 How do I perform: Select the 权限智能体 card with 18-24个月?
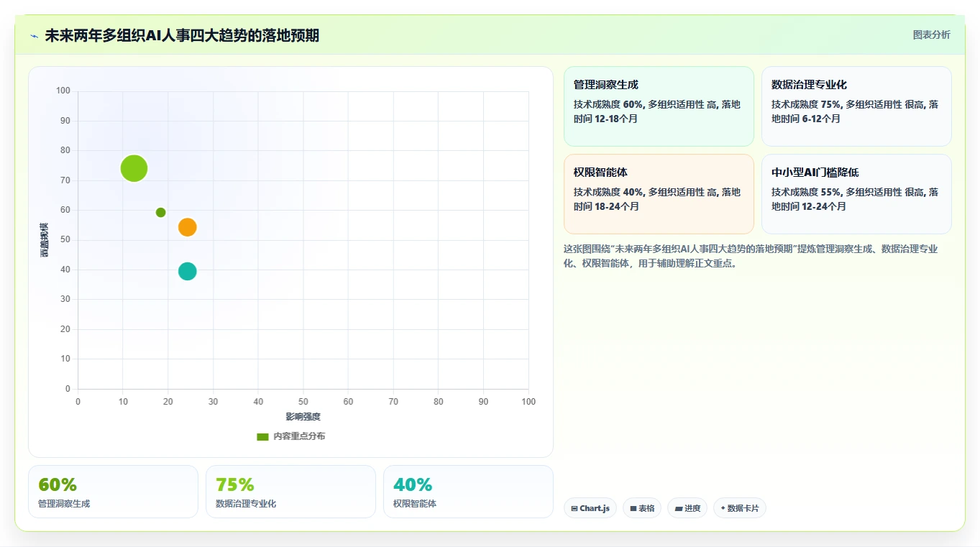[x=659, y=194]
